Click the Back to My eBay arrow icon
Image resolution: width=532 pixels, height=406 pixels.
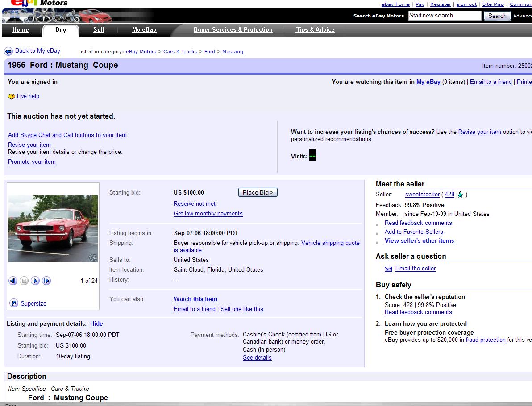click(8, 51)
